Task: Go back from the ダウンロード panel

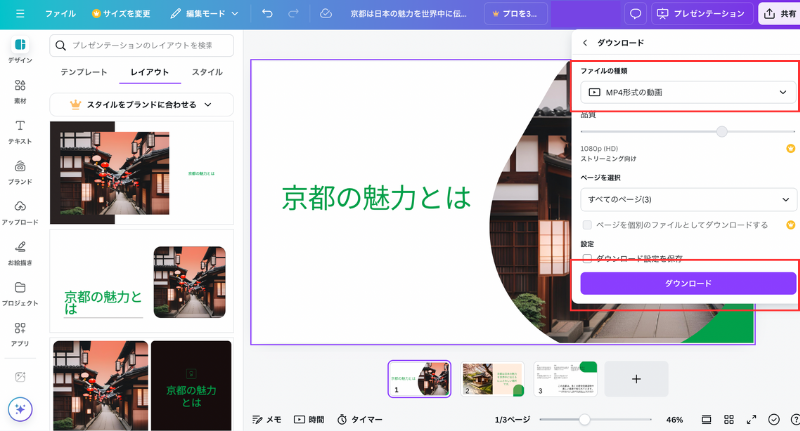Action: pyautogui.click(x=585, y=43)
